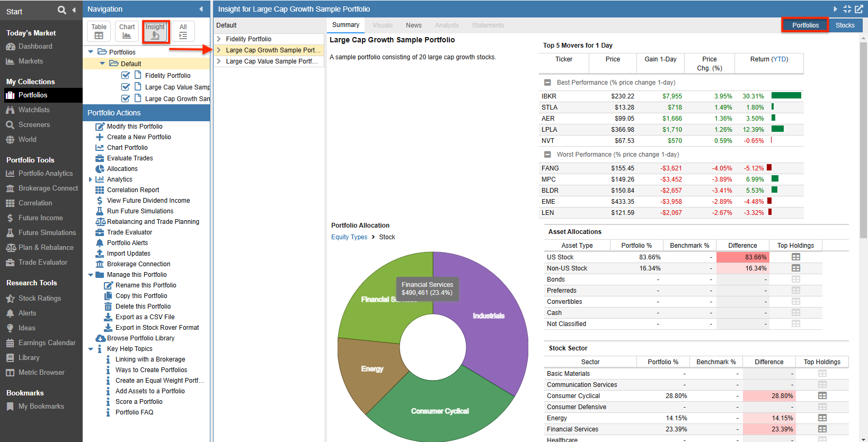Collapse Key Help Topics group
The image size is (868, 442).
(91, 349)
